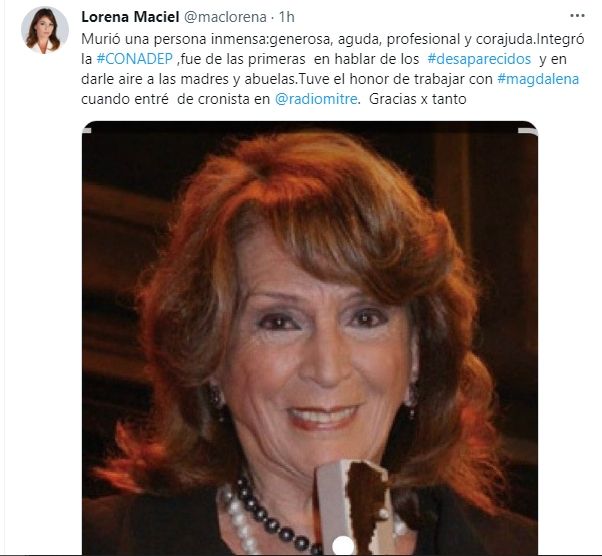Select the #magdalena hashtag
This screenshot has width=602, height=556.
(x=538, y=79)
